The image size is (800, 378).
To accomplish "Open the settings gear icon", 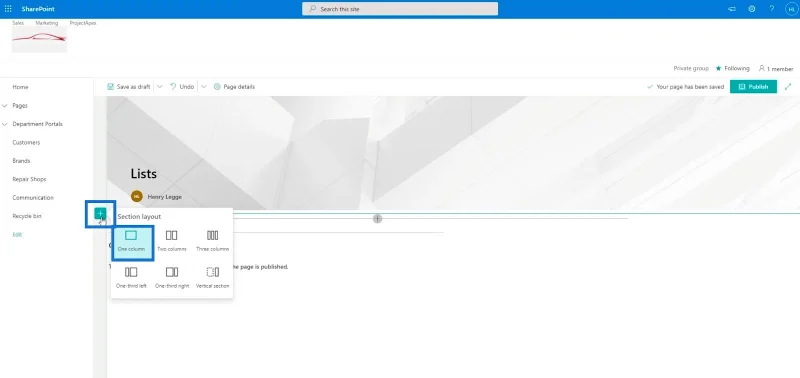I will [x=752, y=9].
